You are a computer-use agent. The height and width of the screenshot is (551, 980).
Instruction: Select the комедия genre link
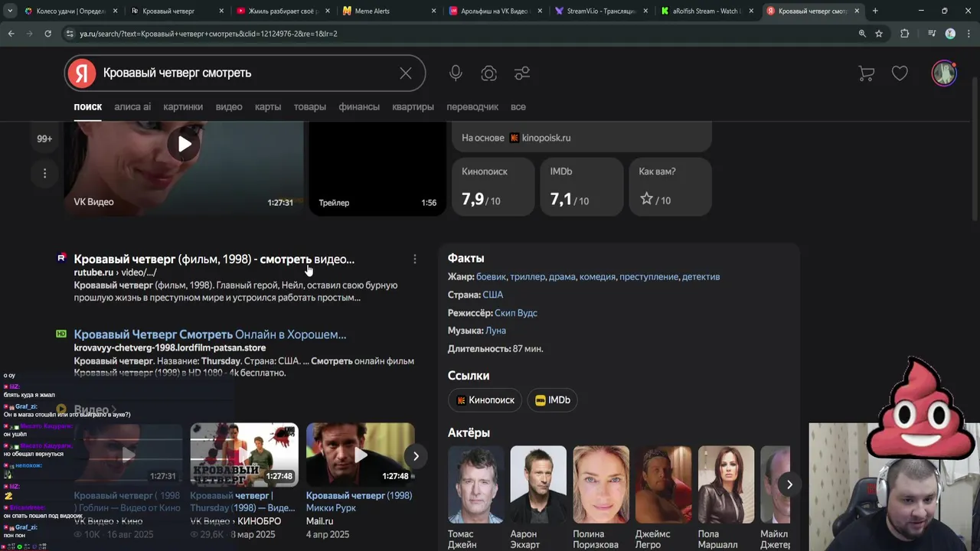(597, 276)
